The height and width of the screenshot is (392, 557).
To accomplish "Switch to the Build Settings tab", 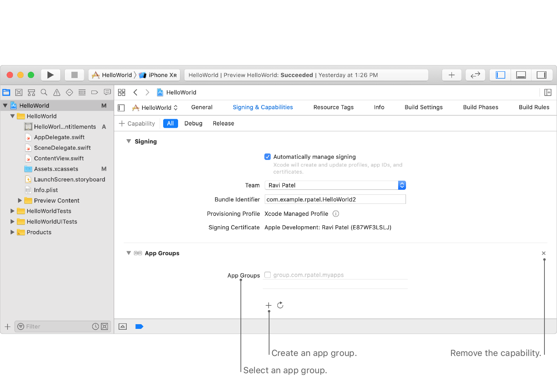I will click(x=423, y=107).
